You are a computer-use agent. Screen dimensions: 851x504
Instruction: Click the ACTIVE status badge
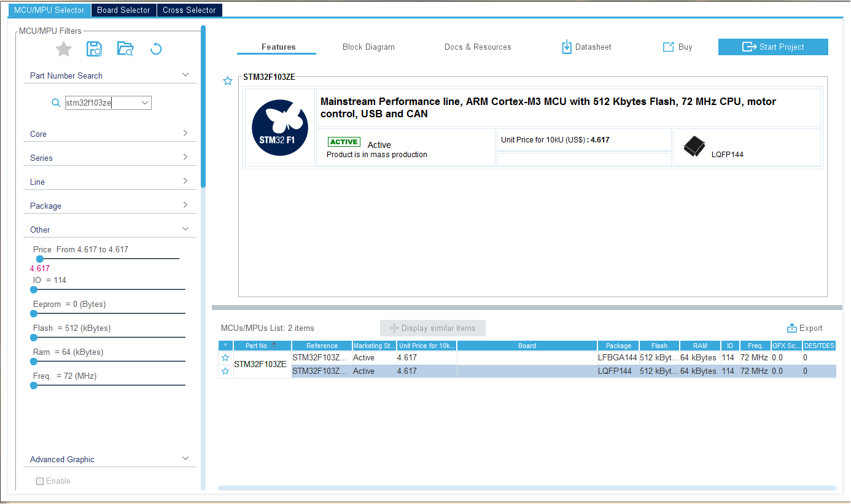[x=344, y=142]
